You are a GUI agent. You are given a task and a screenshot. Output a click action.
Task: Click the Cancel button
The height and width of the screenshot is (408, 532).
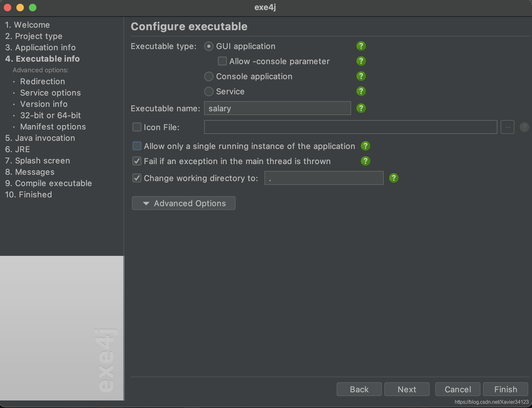coord(458,389)
